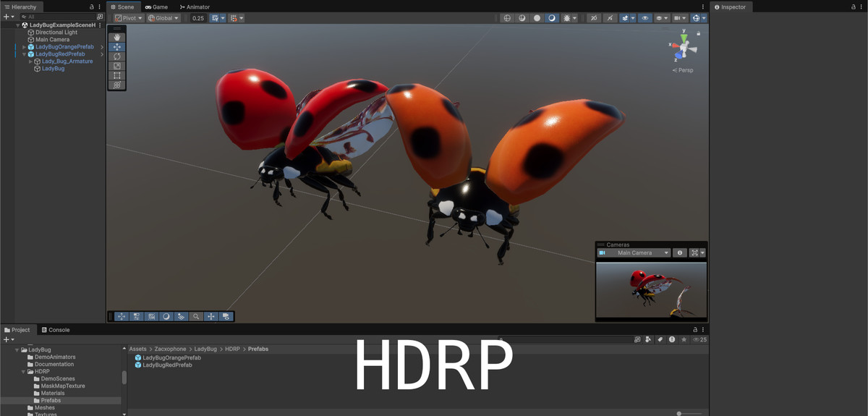The height and width of the screenshot is (416, 868).
Task: Select LadyBugRedPrefab asset in Project
Action: (x=163, y=365)
